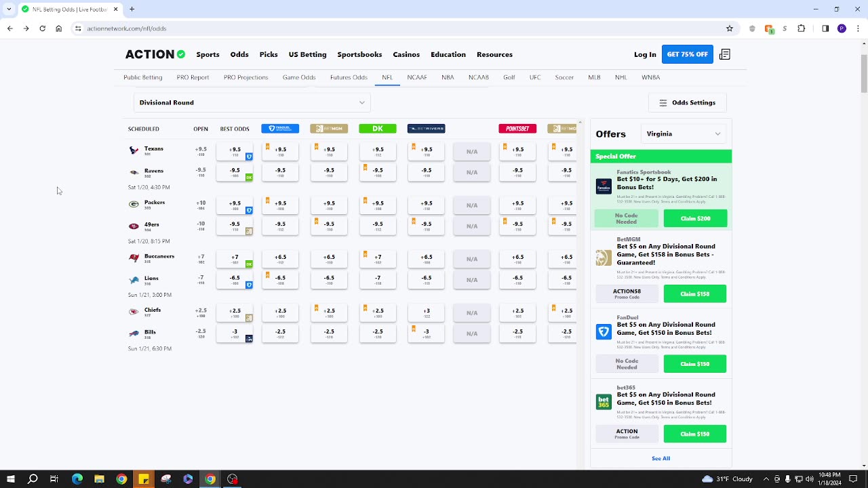
Task: Click the DraftKings DK column logo
Action: pyautogui.click(x=378, y=129)
